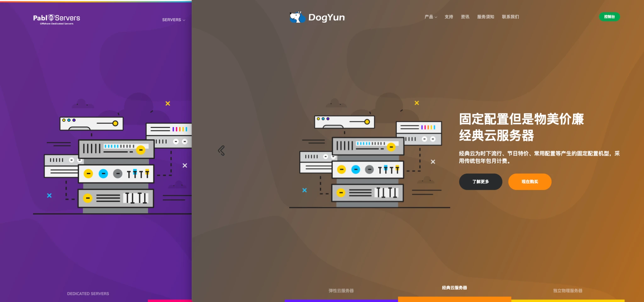The width and height of the screenshot is (644, 302).
Task: Click the PabloServers server rack illustration
Action: pos(116,164)
